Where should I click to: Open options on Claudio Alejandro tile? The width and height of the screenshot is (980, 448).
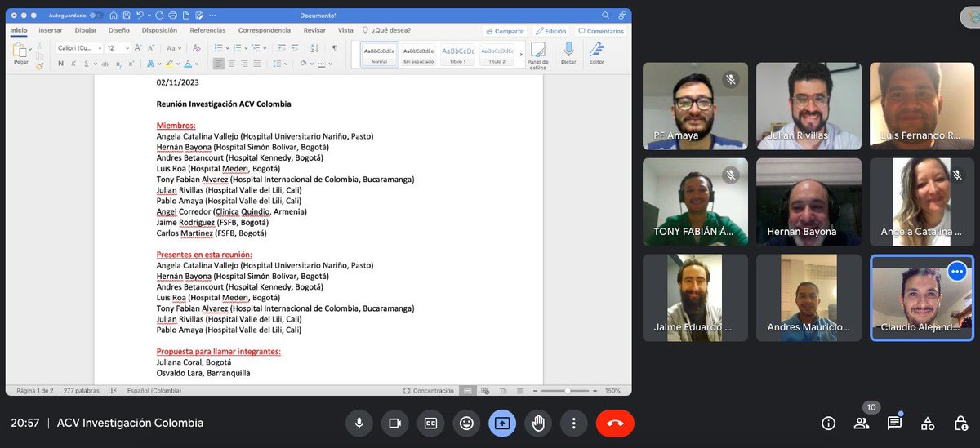[958, 271]
